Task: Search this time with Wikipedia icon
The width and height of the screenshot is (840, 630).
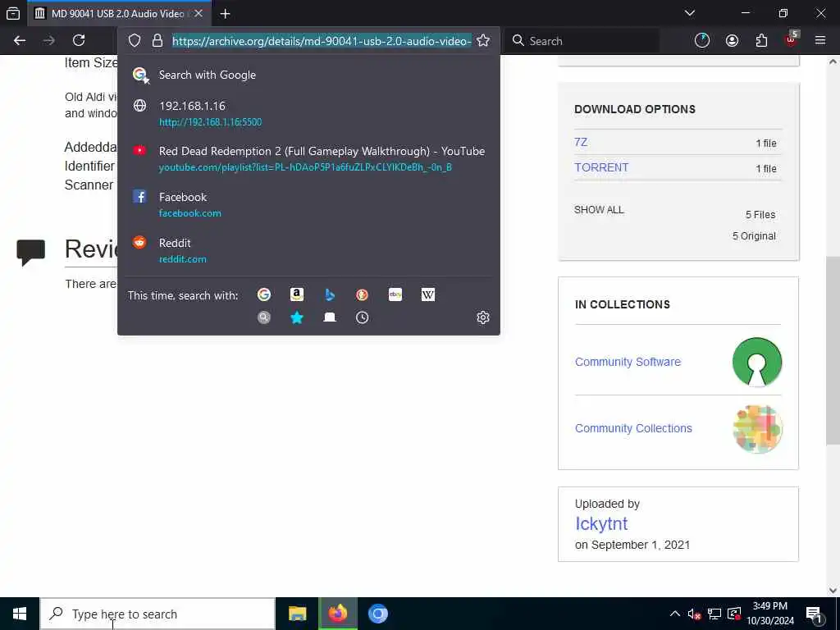Action: 428,294
